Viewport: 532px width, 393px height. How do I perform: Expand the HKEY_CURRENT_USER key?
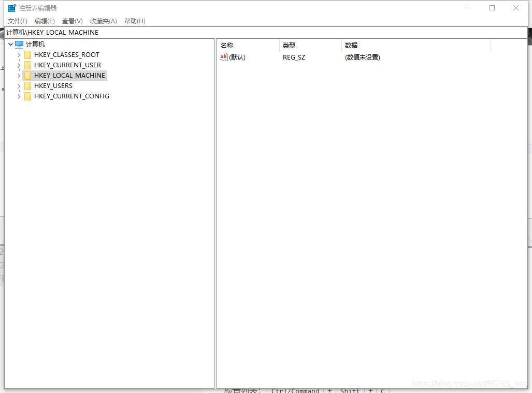[x=19, y=65]
